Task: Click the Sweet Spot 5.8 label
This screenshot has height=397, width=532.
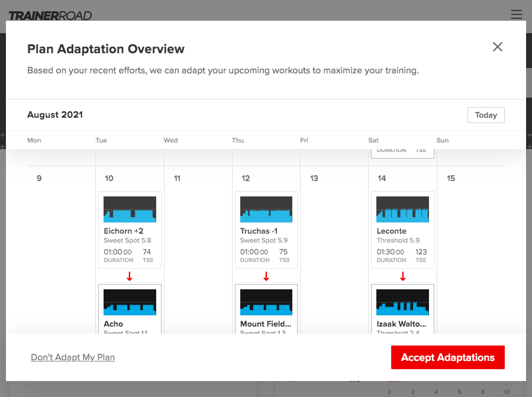Action: [x=128, y=240]
